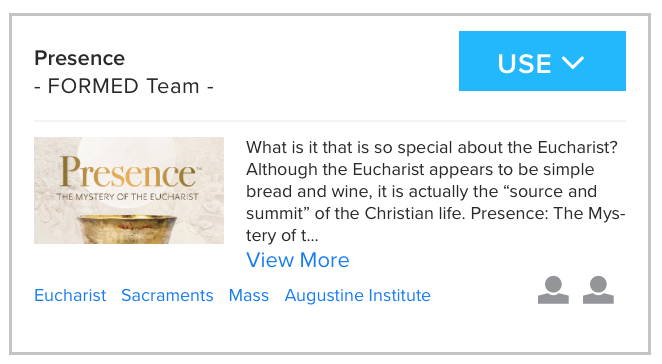
Task: Click the truncated "tery of t..." description ending
Action: tap(282, 235)
